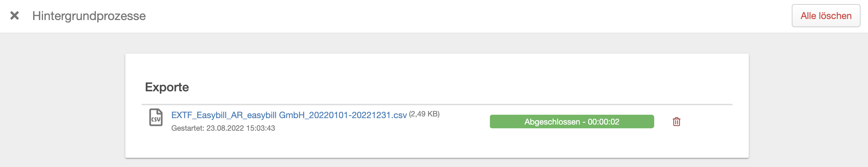Click the .csv extension of the export link
The width and height of the screenshot is (868, 167).
[399, 115]
